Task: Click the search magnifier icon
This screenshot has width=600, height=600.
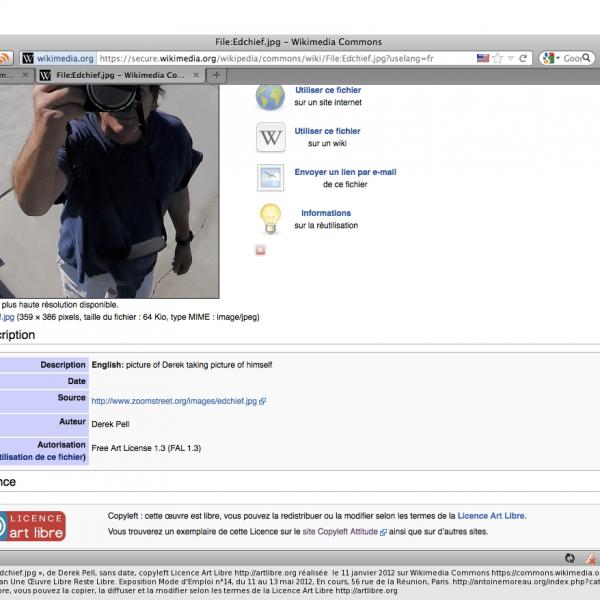Action: (x=586, y=58)
